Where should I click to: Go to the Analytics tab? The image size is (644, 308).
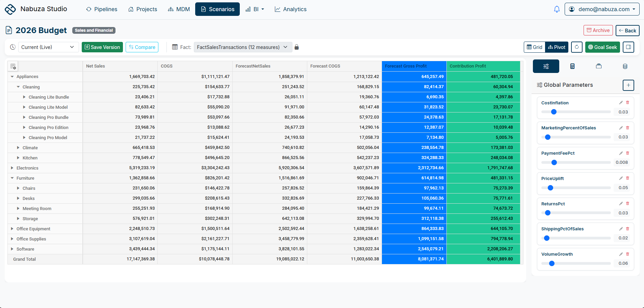click(x=290, y=9)
